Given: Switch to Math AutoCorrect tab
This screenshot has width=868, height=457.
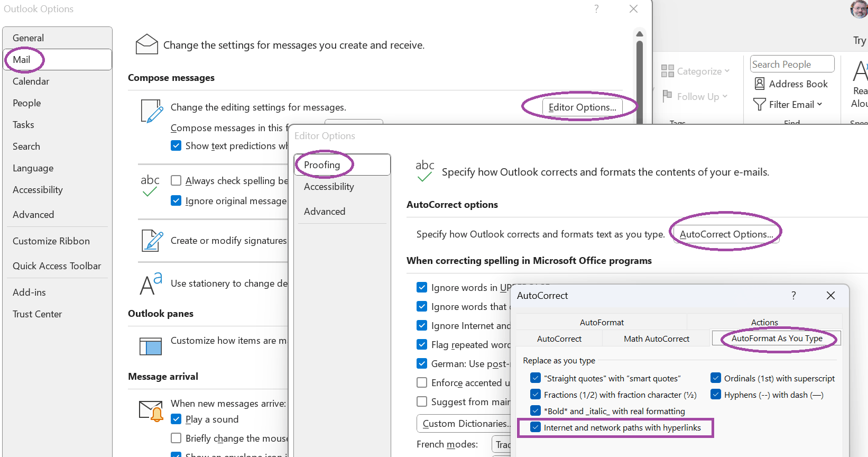Looking at the screenshot, I should pyautogui.click(x=657, y=339).
